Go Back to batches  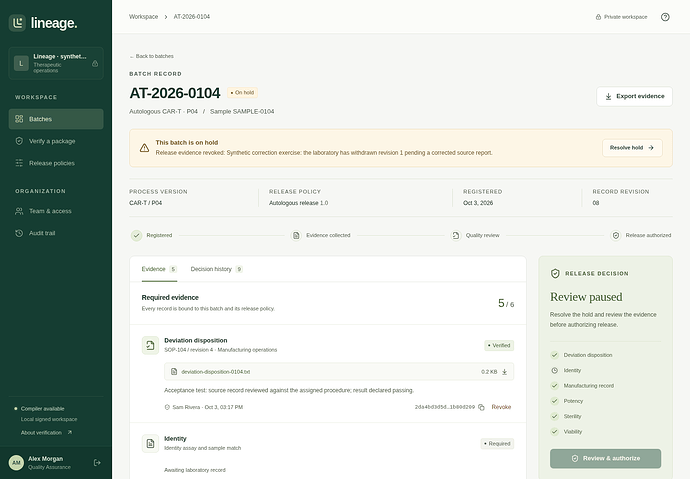[151, 56]
